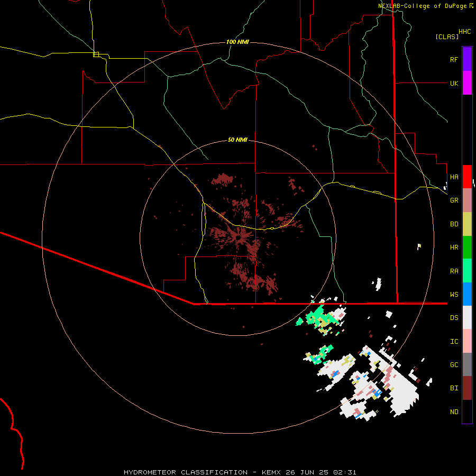Viewport: 476px width, 476px height.
Task: Click the [CLAS] units label
Action: (447, 36)
